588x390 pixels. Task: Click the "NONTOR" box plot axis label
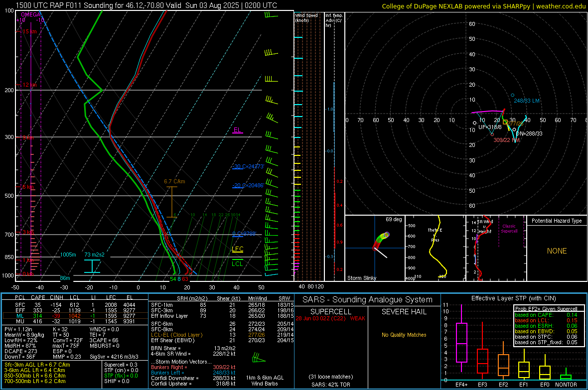(x=566, y=385)
